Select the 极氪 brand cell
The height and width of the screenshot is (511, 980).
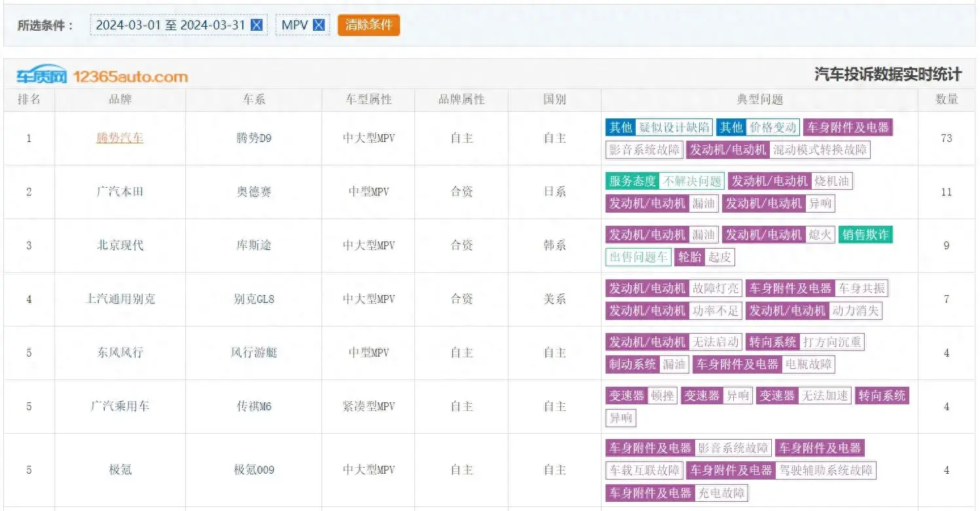[x=120, y=470]
